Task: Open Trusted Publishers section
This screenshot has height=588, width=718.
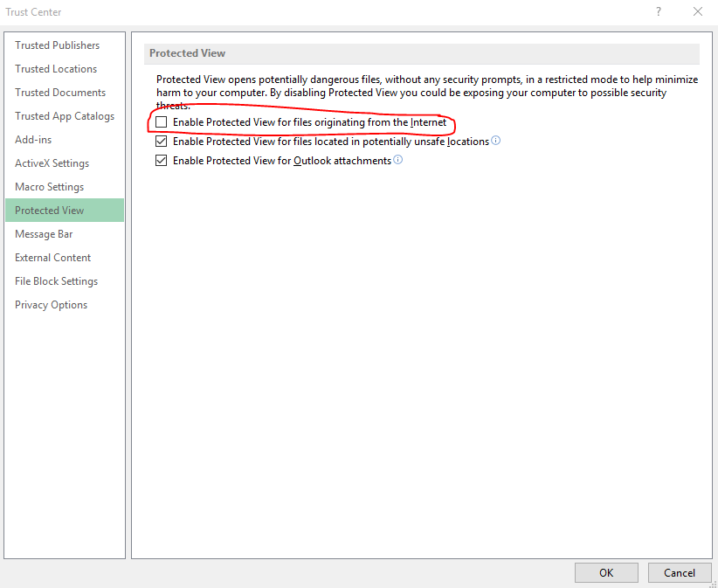Action: [x=58, y=45]
